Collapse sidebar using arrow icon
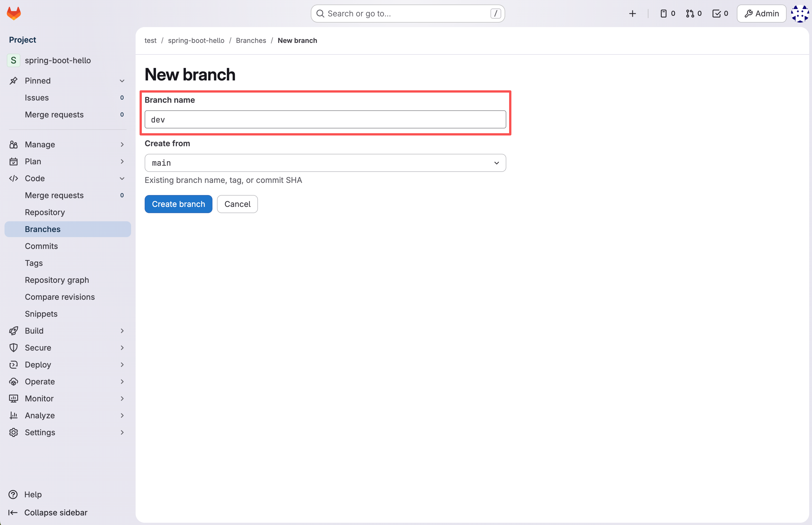 [x=13, y=512]
